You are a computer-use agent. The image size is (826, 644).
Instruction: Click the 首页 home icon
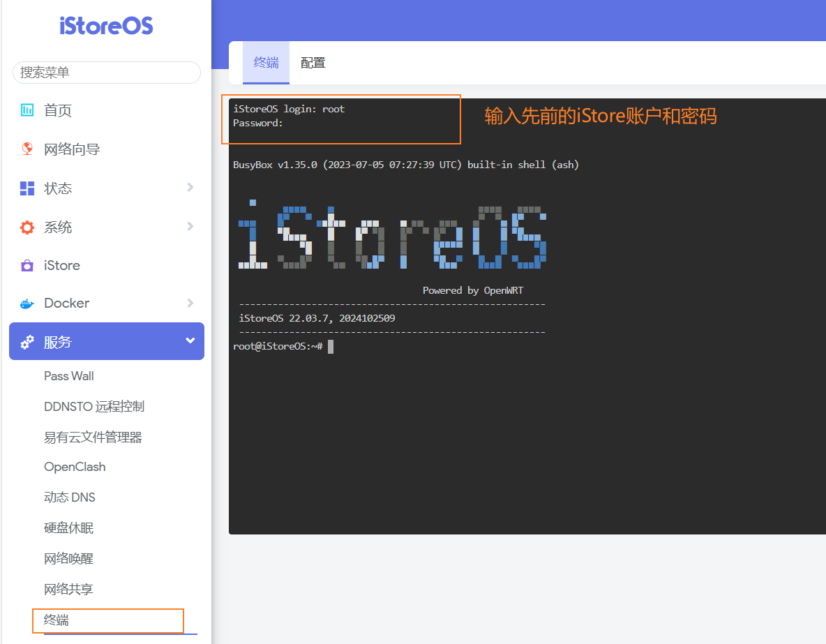click(x=27, y=110)
